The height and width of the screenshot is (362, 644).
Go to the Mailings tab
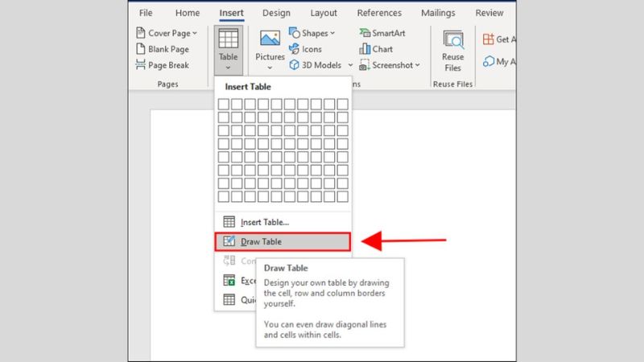[x=438, y=13]
